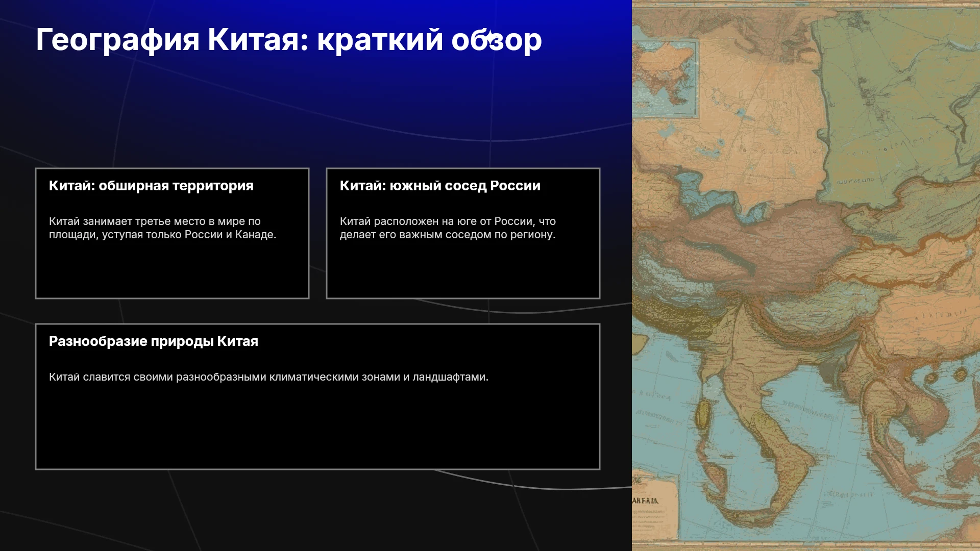Select the heading "Китай: обширная территория"
The image size is (980, 551).
pyautogui.click(x=151, y=186)
